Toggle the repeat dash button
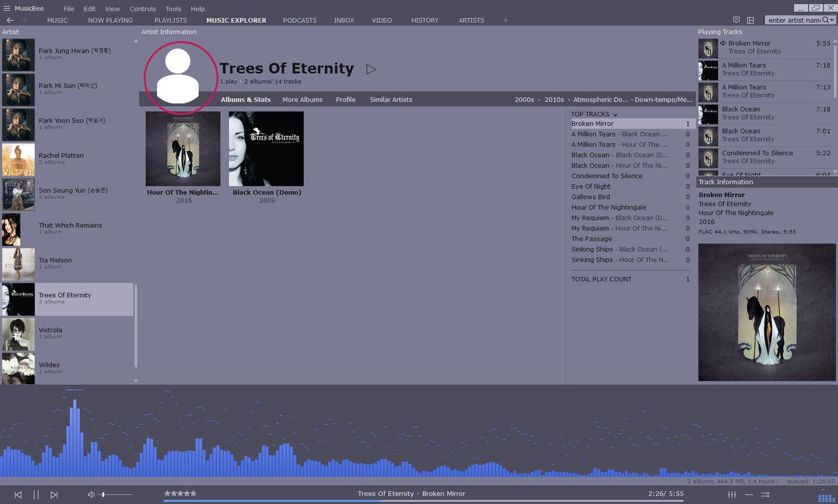The width and height of the screenshot is (838, 504). pos(749,495)
